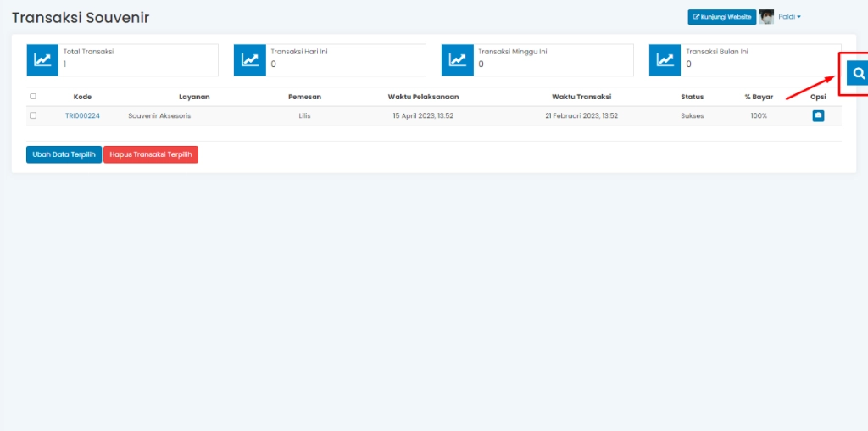
Task: Open the TRI000224 transaction code link
Action: tap(82, 115)
